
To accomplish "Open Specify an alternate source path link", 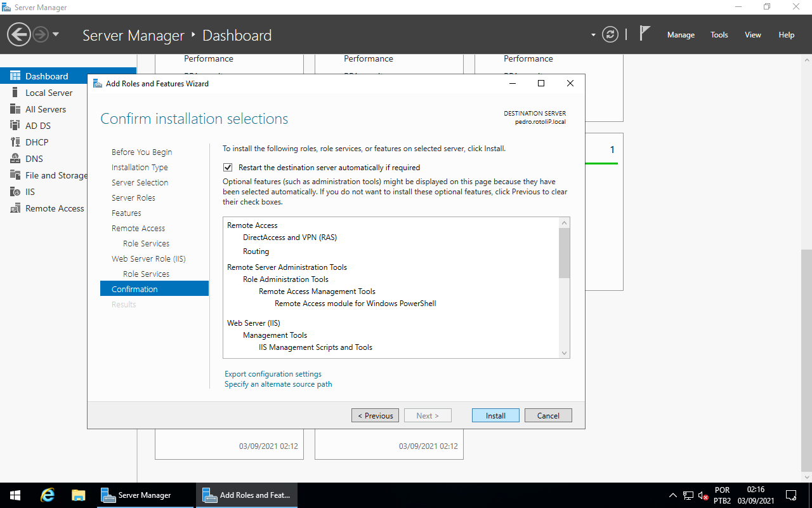I will coord(278,384).
